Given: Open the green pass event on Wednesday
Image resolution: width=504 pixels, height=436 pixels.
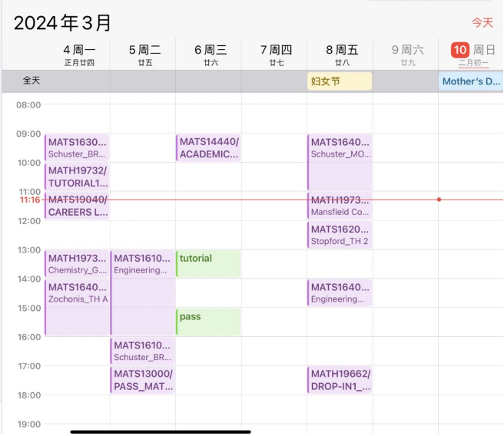Looking at the screenshot, I should pos(208,322).
